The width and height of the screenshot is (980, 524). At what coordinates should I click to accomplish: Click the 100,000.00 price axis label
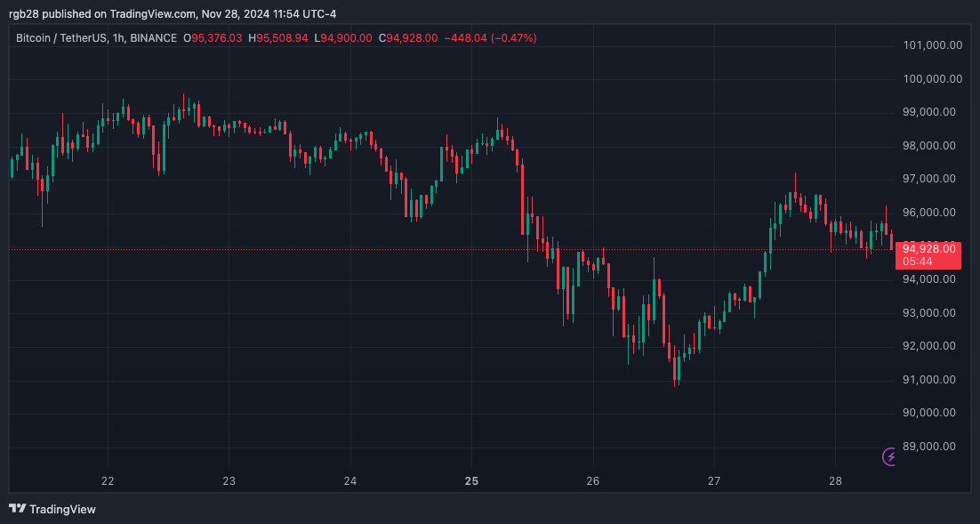pos(932,79)
